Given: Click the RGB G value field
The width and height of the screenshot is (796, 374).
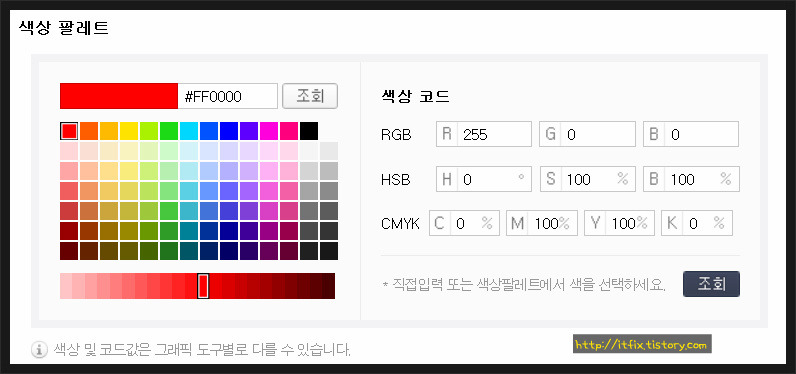Looking at the screenshot, I should pyautogui.click(x=587, y=134).
